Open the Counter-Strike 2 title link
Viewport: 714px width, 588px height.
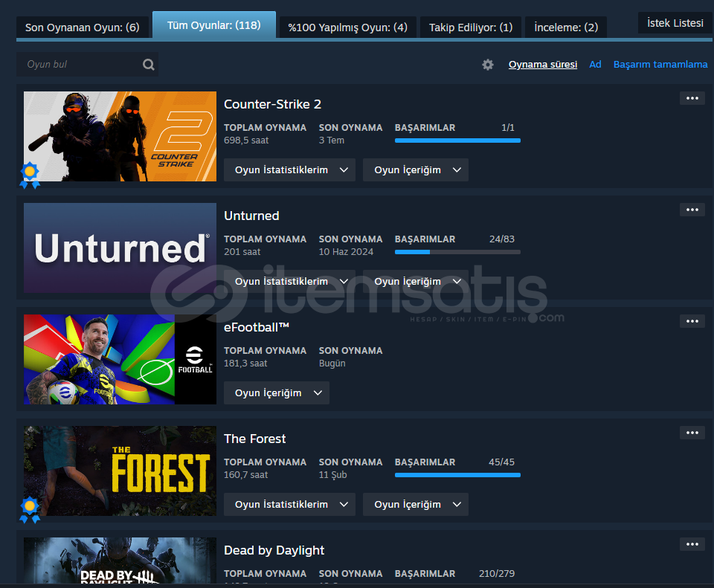click(272, 104)
